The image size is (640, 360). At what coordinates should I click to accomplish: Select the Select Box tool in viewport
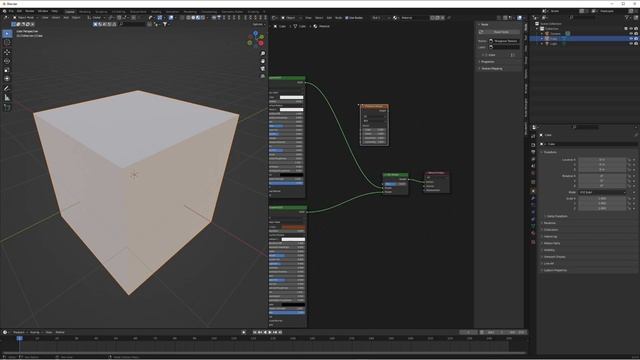click(x=7, y=33)
